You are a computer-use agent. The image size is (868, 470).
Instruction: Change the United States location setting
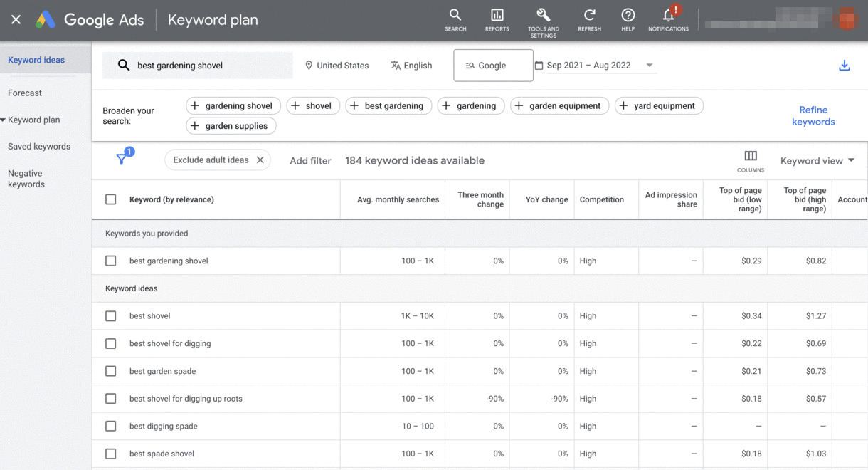[x=337, y=66]
